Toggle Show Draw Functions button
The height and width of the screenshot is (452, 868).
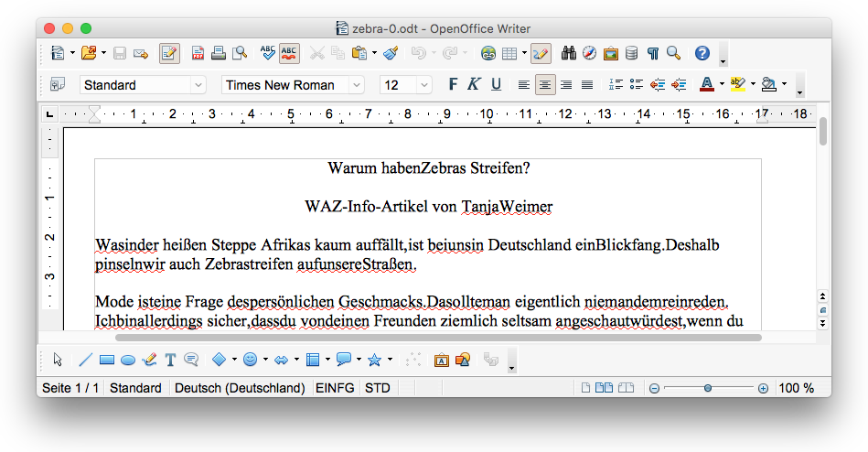(x=541, y=53)
